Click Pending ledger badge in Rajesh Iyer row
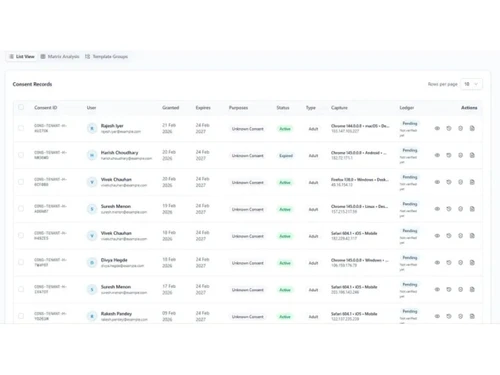 pyautogui.click(x=410, y=123)
